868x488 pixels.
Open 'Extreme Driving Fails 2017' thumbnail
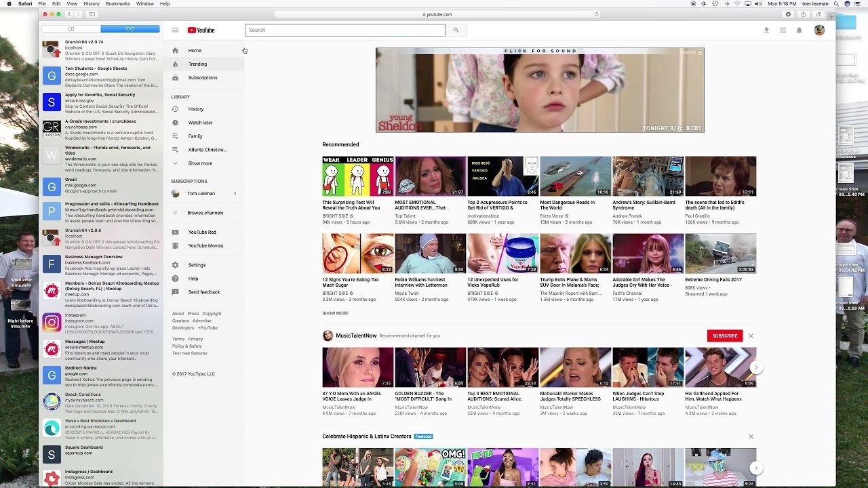pos(720,253)
